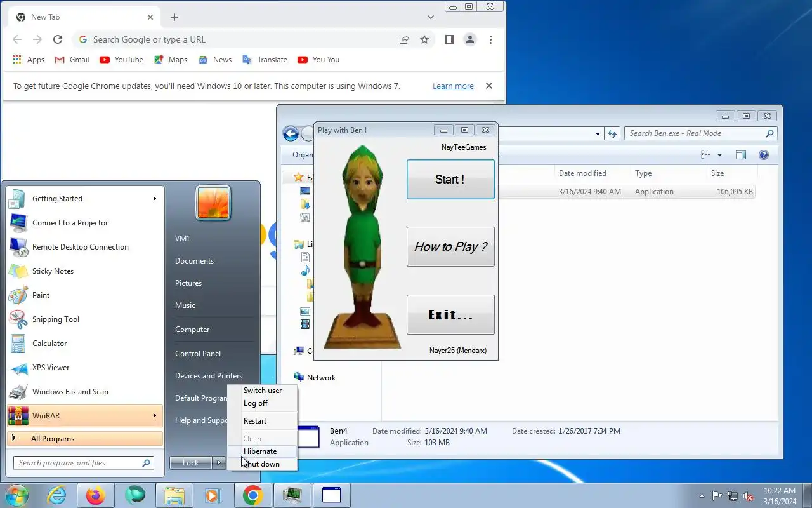Click the taskbar clock showing 10:22 AM

coord(780,496)
